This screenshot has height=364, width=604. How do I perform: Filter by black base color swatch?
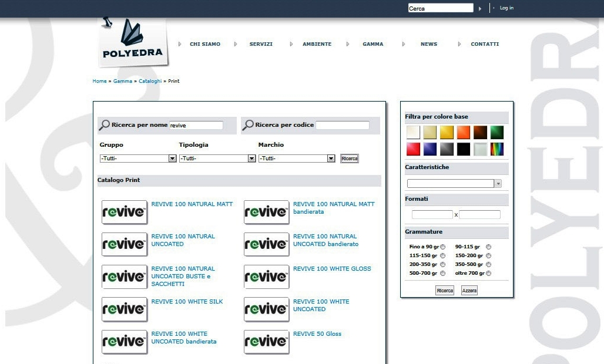tap(464, 149)
